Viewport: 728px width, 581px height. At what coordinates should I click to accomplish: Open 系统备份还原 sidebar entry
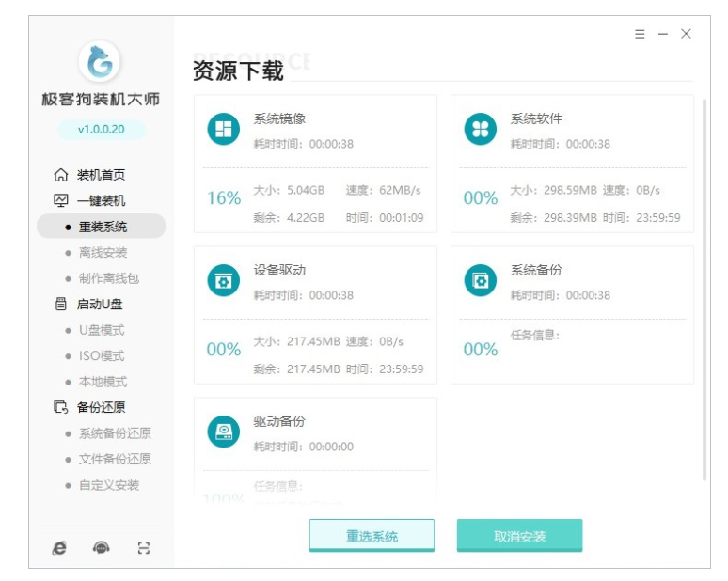115,433
